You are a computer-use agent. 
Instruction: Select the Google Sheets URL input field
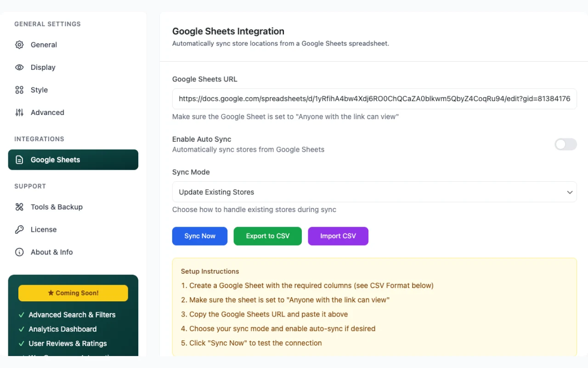[374, 98]
